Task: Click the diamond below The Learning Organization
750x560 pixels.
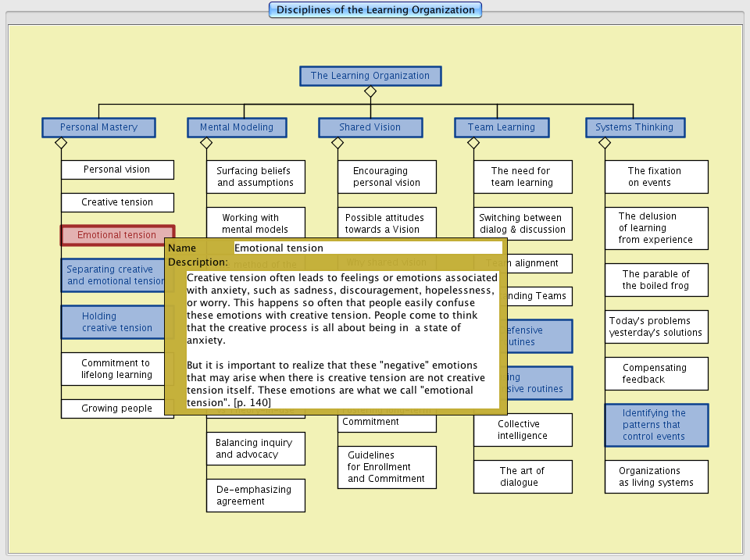Action: [x=370, y=91]
